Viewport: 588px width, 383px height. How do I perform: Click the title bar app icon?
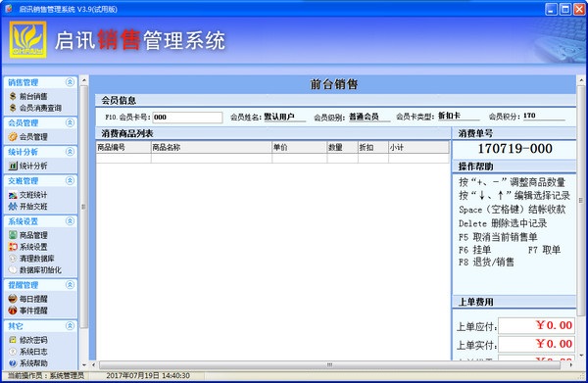9,9
